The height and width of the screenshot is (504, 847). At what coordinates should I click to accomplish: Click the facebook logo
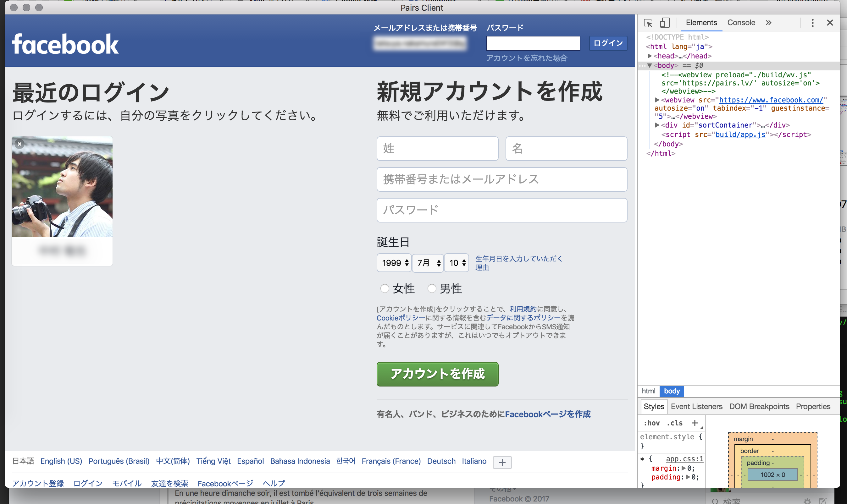pyautogui.click(x=65, y=44)
